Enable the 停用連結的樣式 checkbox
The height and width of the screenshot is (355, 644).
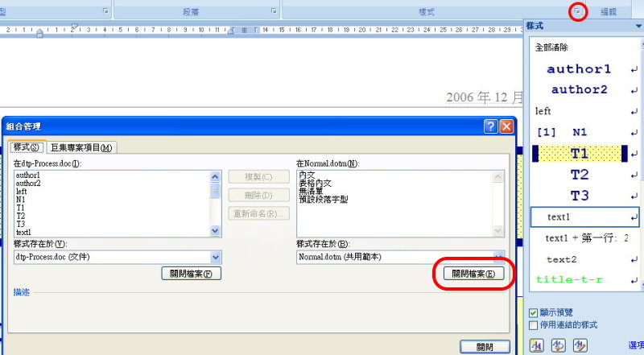534,324
